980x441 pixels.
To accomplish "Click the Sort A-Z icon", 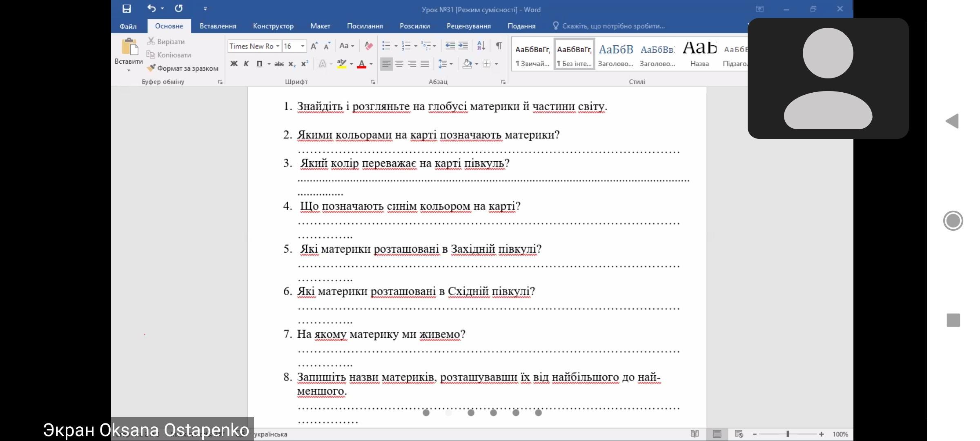I will [x=481, y=46].
